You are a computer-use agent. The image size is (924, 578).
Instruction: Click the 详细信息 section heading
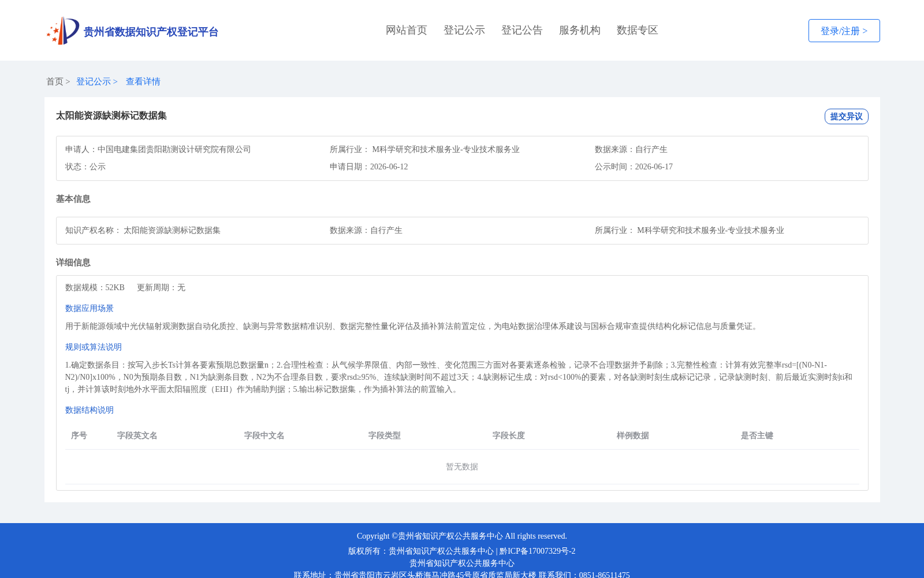73,262
